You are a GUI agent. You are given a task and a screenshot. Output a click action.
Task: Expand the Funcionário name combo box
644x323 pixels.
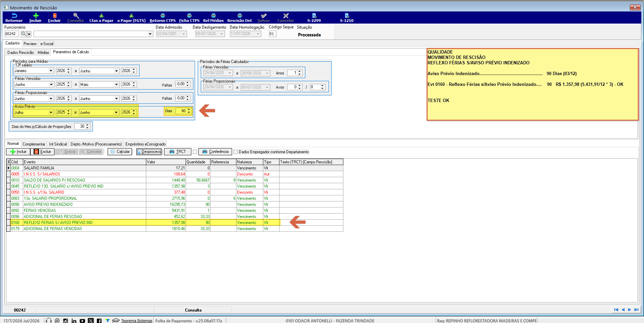click(x=150, y=34)
